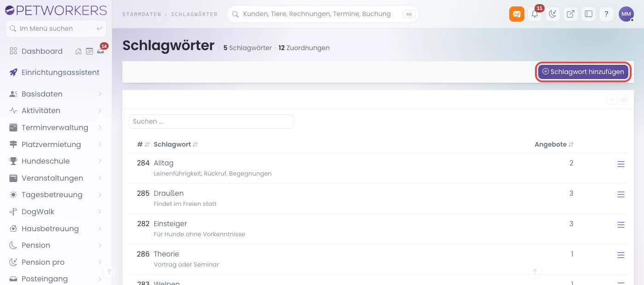Open inbox icon with 14 badge
This screenshot has width=644, height=285.
pyautogui.click(x=101, y=51)
